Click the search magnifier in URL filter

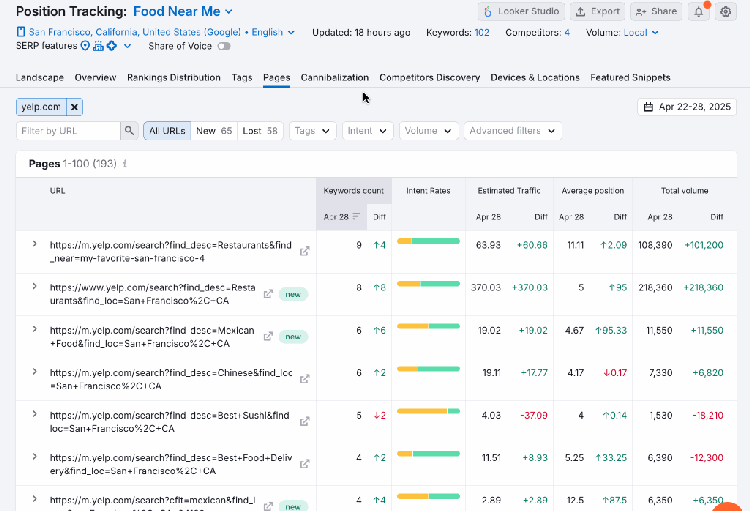(129, 131)
